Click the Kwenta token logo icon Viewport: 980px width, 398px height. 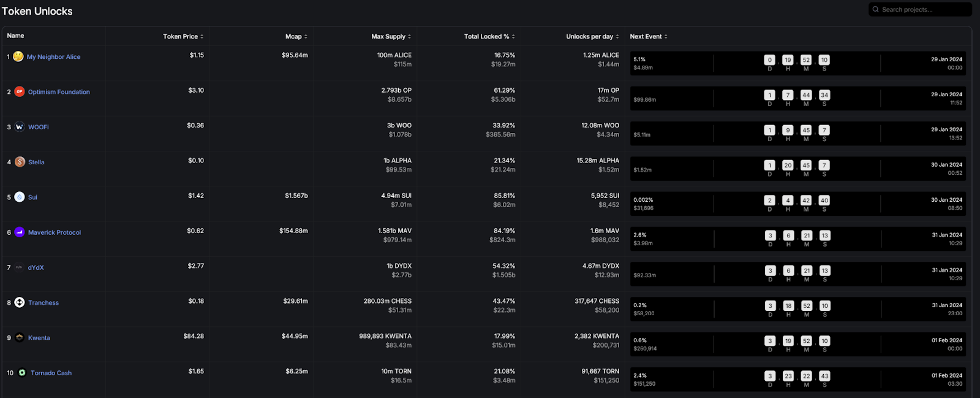pos(20,337)
